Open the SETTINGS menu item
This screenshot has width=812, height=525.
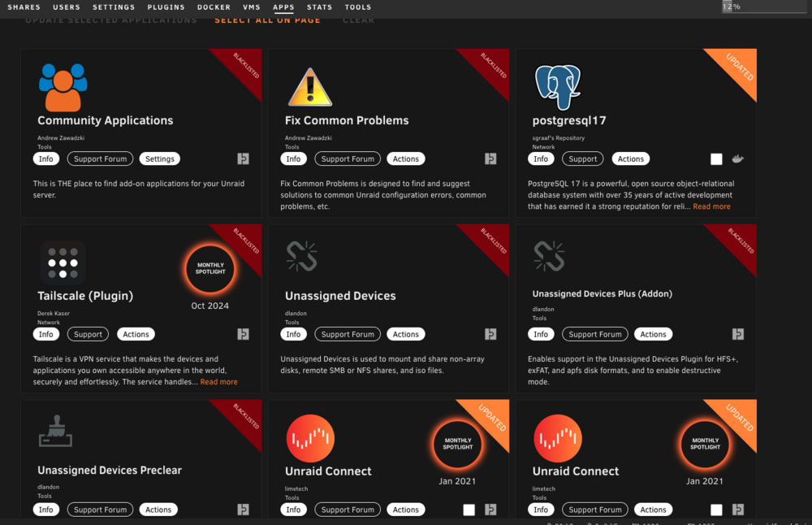pos(114,7)
